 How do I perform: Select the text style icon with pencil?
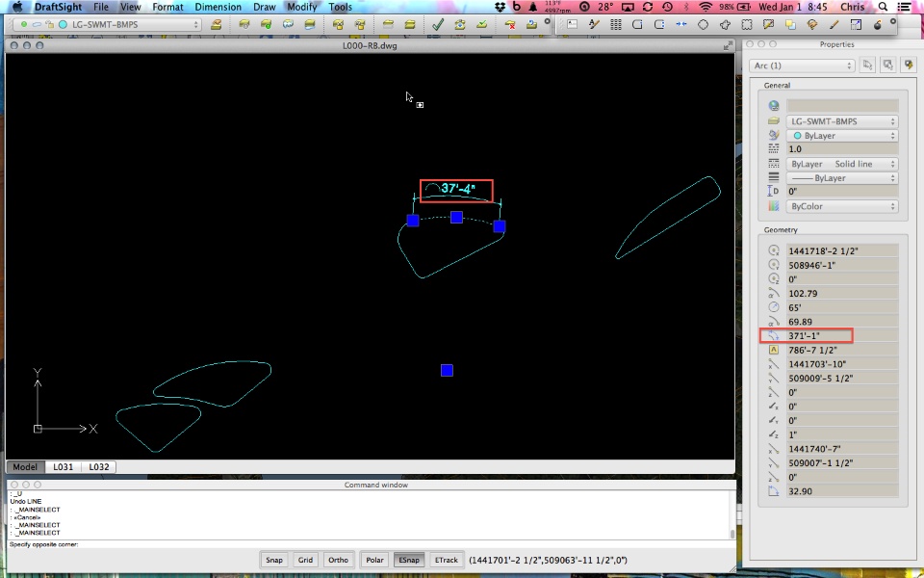pos(594,25)
